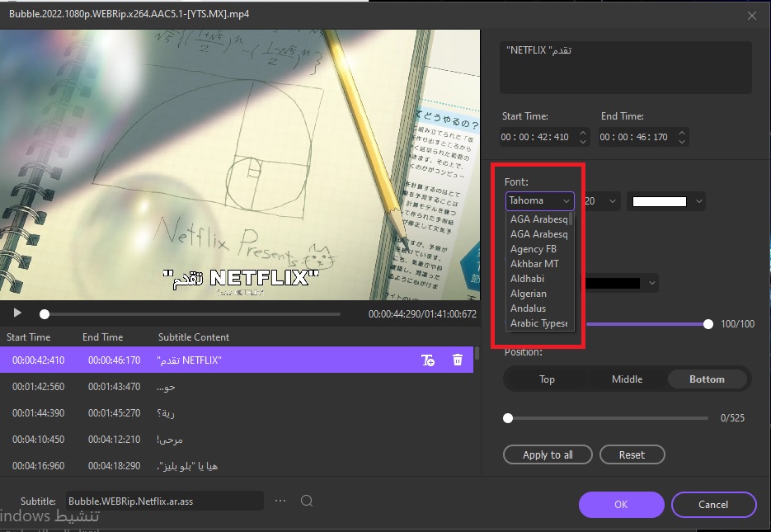This screenshot has width=771, height=532.
Task: Delete the selected subtitle with trash icon
Action: 458,360
